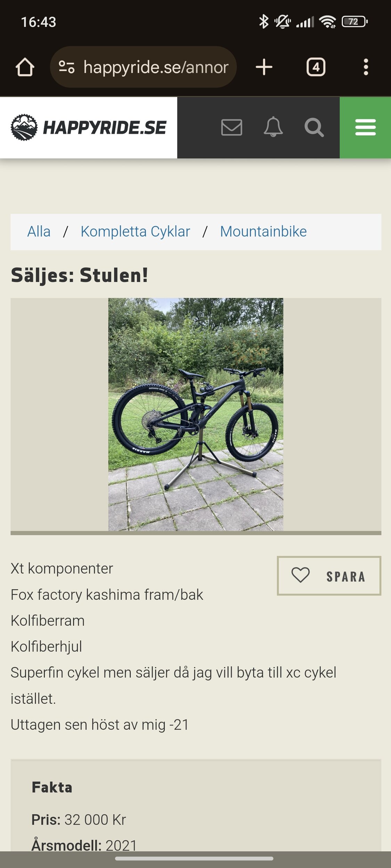The height and width of the screenshot is (868, 391).
Task: Tap the Android gesture navigation bar
Action: point(194,858)
